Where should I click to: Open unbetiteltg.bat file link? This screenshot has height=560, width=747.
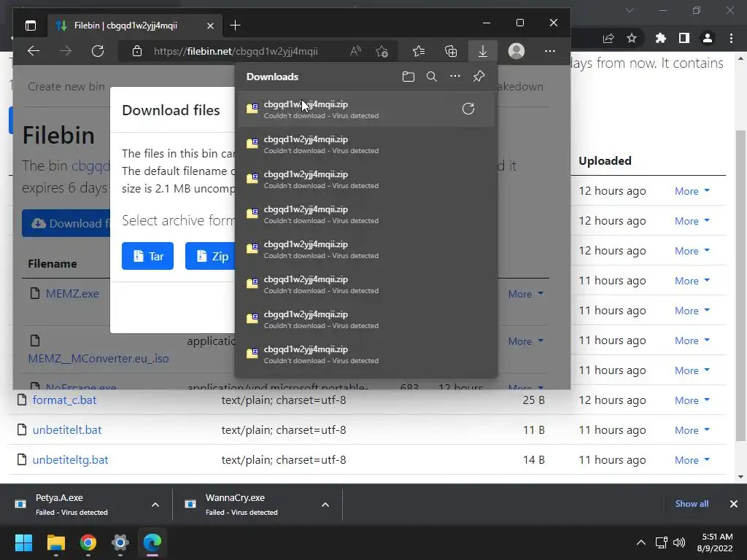(x=71, y=460)
